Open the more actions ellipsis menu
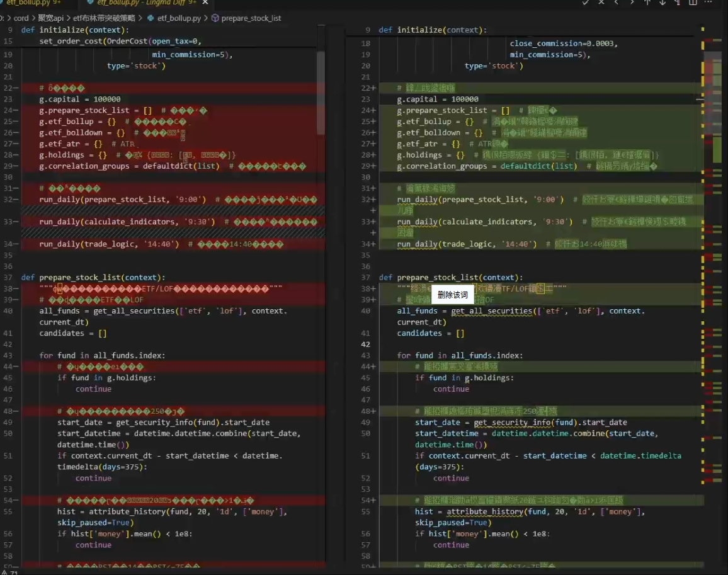The height and width of the screenshot is (575, 728). click(708, 3)
